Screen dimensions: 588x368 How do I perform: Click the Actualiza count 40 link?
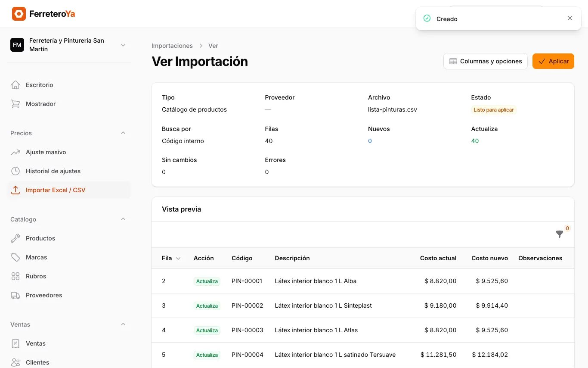tap(475, 141)
